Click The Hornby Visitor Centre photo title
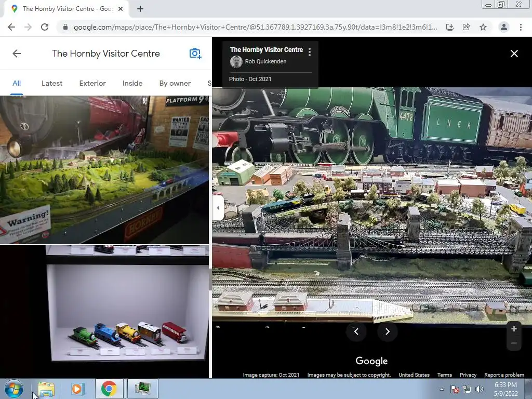532x399 pixels. coord(267,50)
